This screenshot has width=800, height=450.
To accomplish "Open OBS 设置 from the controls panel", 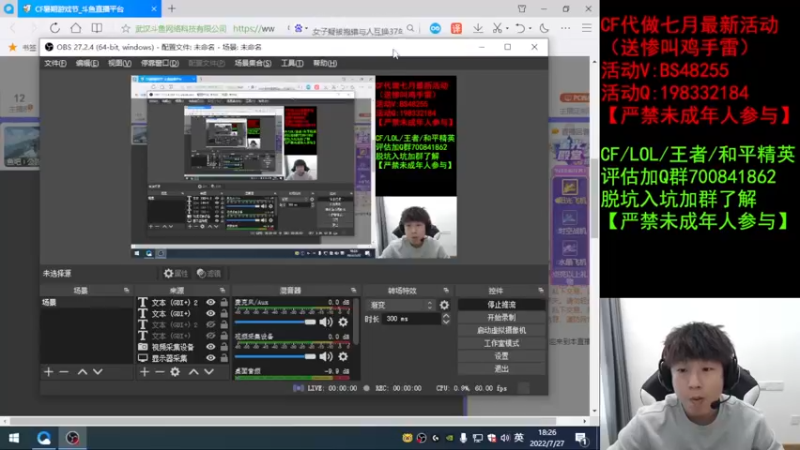I will (501, 356).
